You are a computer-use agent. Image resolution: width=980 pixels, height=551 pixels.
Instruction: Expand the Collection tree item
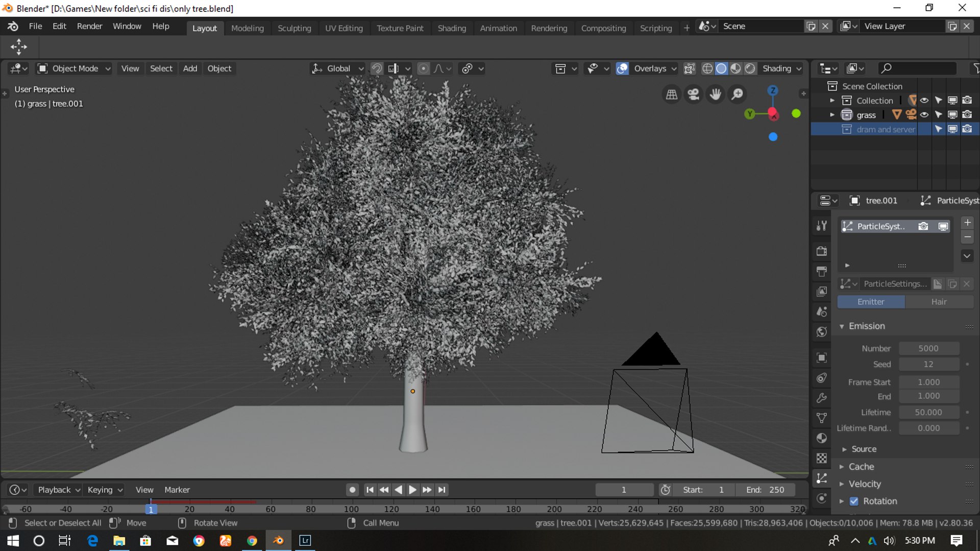pos(832,101)
